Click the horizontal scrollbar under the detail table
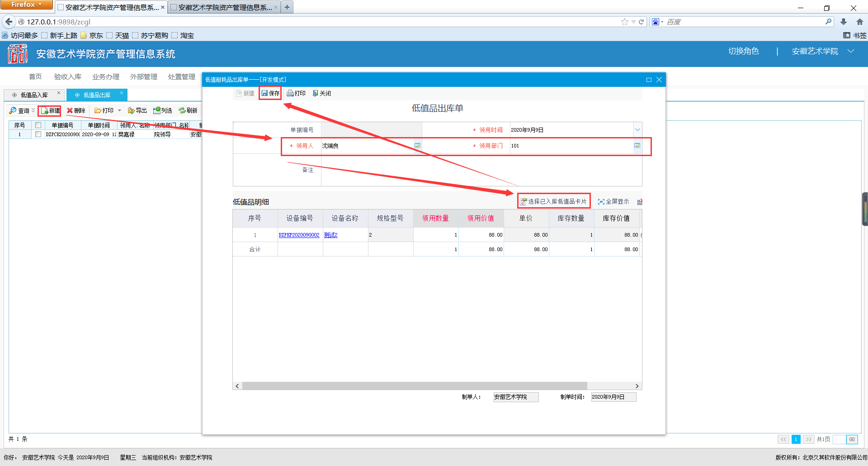This screenshot has width=868, height=466. [x=414, y=386]
